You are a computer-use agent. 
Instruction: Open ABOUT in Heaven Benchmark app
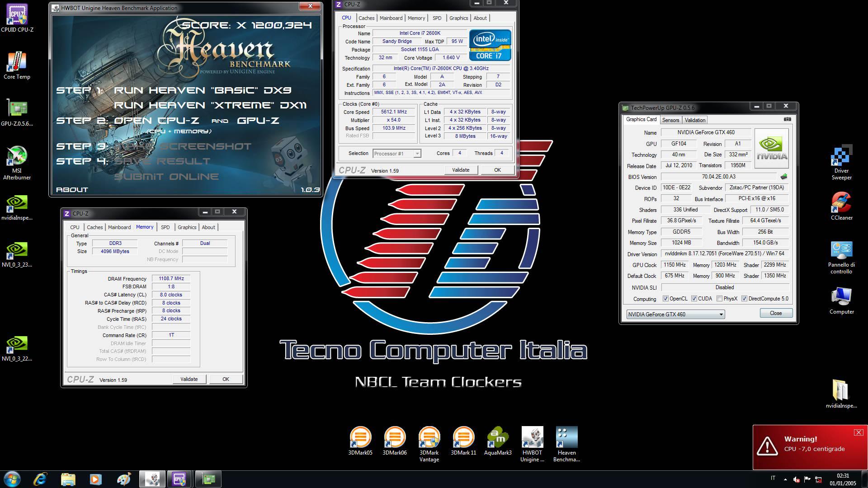click(x=72, y=190)
